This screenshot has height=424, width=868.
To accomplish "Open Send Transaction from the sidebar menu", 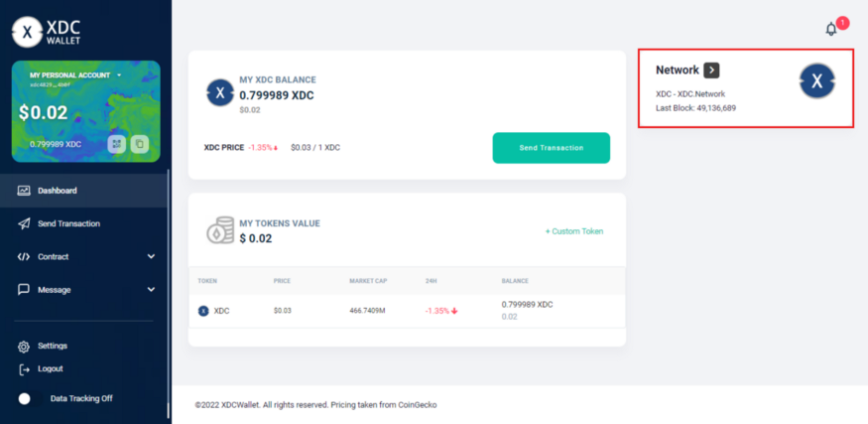I will [x=68, y=223].
